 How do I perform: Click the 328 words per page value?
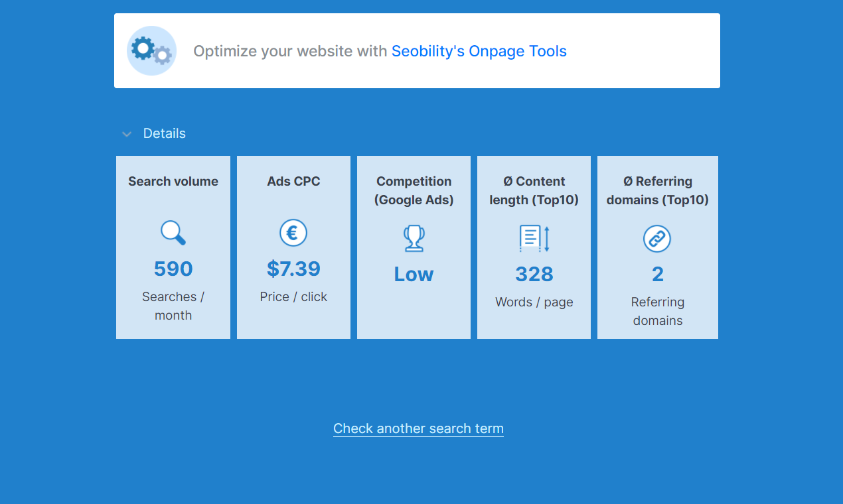click(534, 274)
